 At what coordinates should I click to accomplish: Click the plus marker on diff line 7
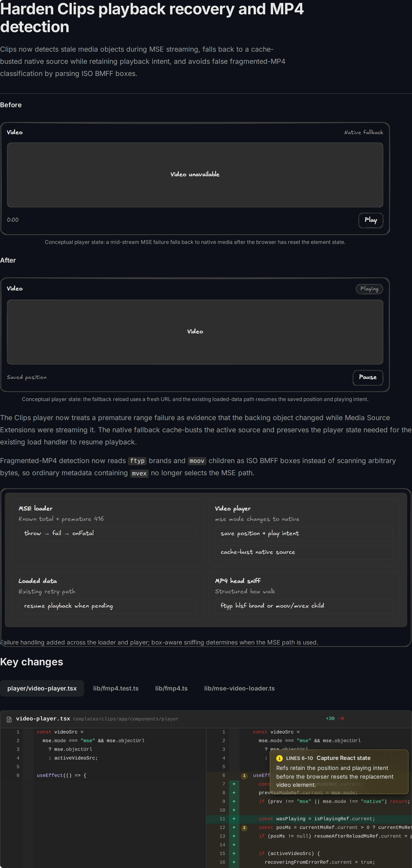(x=234, y=784)
